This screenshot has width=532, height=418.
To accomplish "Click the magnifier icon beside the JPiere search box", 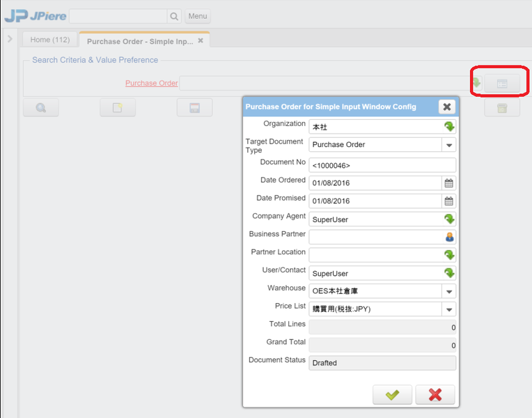I will coord(173,16).
